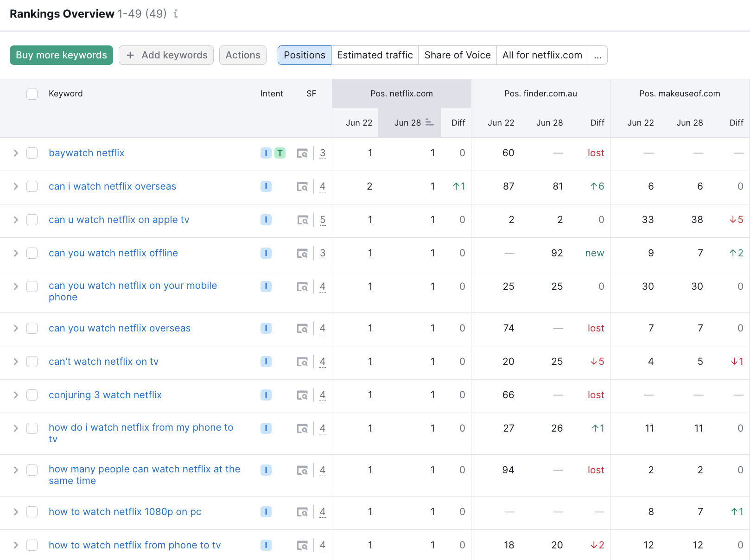Viewport: 750px width, 560px height.
Task: Click intent badge for can you watch netflix offline
Action: tap(266, 253)
